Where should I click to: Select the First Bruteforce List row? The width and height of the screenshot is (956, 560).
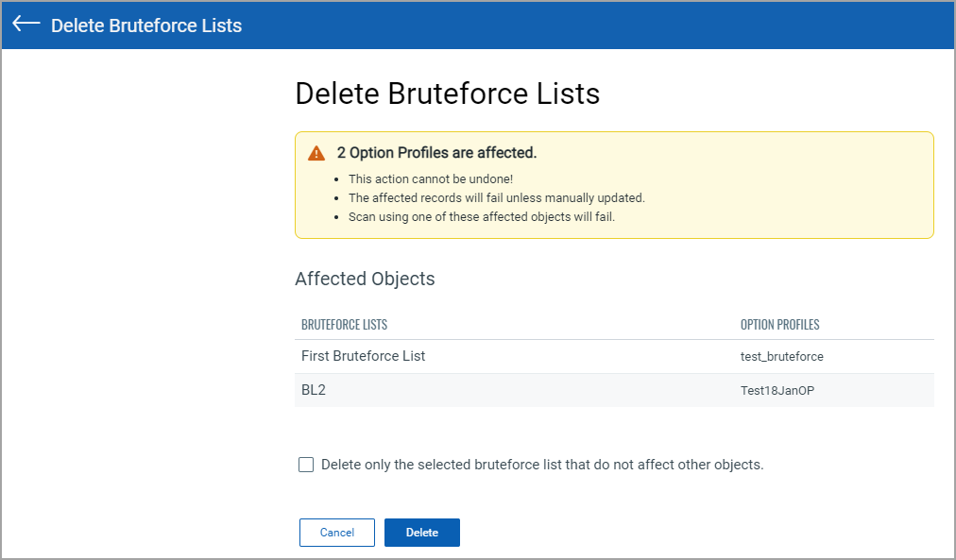click(x=363, y=356)
